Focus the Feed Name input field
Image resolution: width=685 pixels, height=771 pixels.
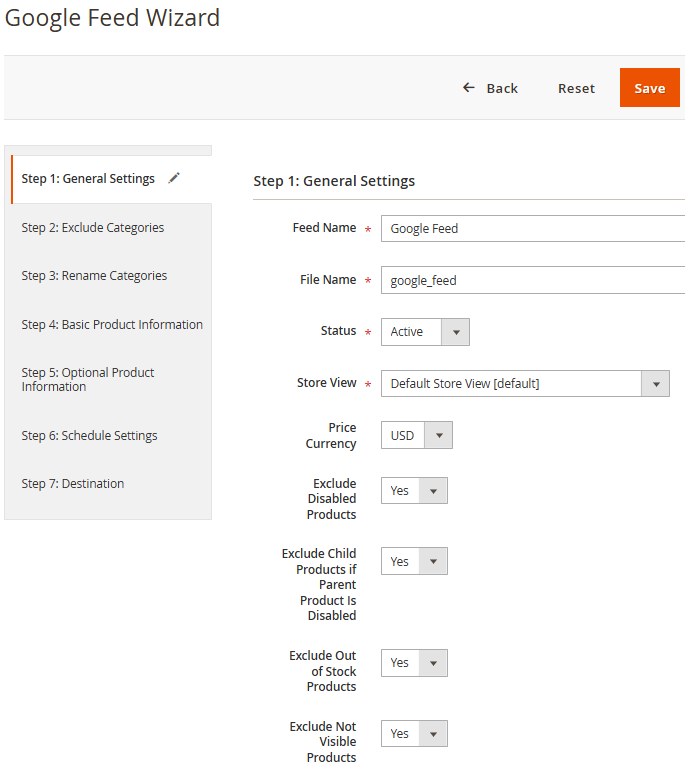533,229
